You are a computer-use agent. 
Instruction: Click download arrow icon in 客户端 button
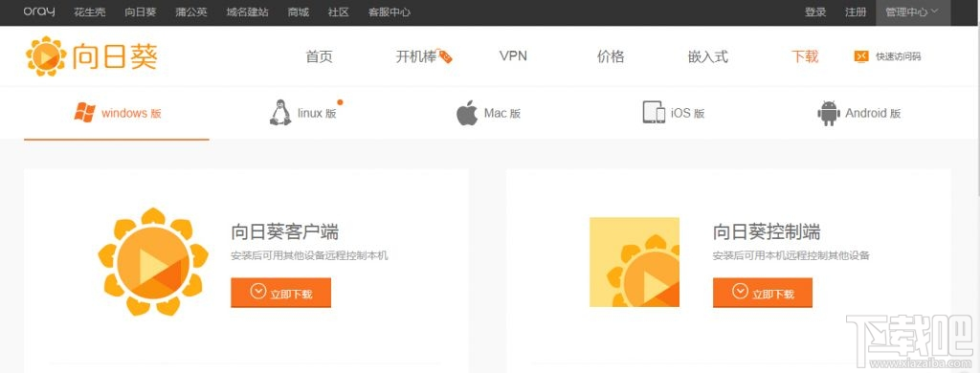tap(258, 292)
